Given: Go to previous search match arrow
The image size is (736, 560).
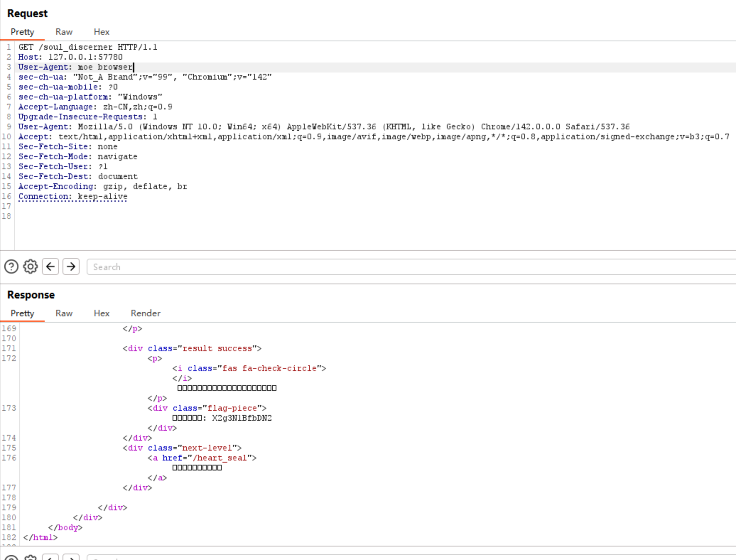Looking at the screenshot, I should 51,267.
